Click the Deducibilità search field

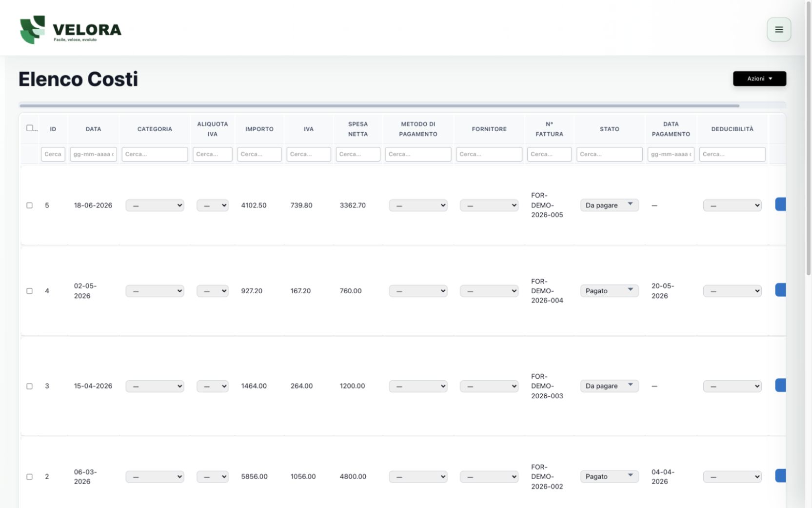[733, 154]
